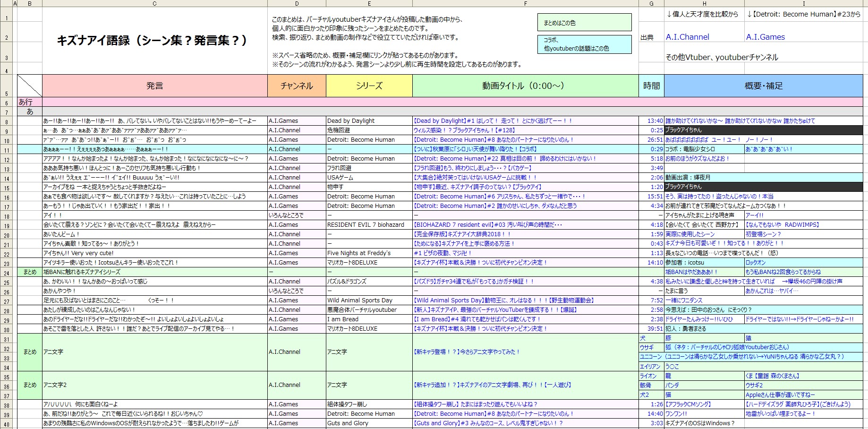This screenshot has width=868, height=429.
Task: Select column H header
Action: (704, 3)
